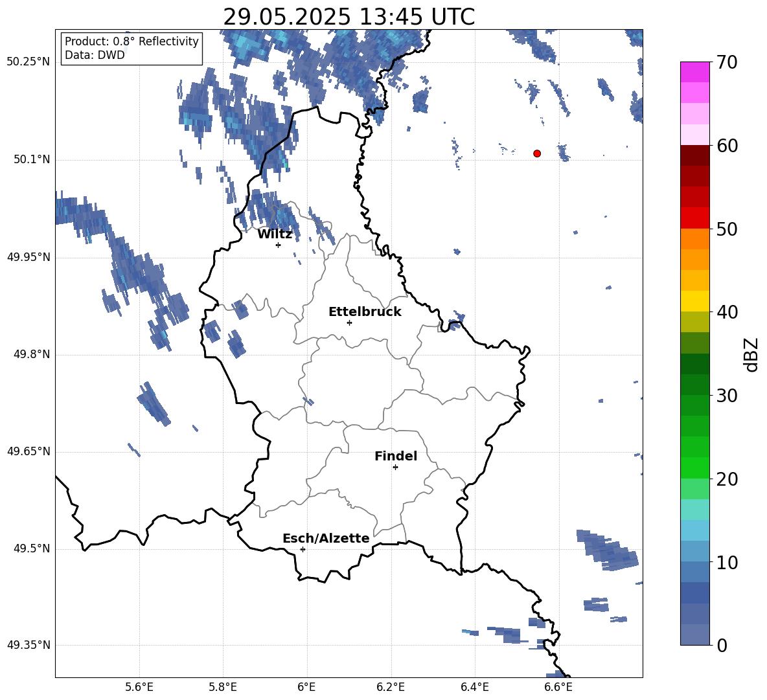Click the colorbar tick value 70

tap(727, 62)
